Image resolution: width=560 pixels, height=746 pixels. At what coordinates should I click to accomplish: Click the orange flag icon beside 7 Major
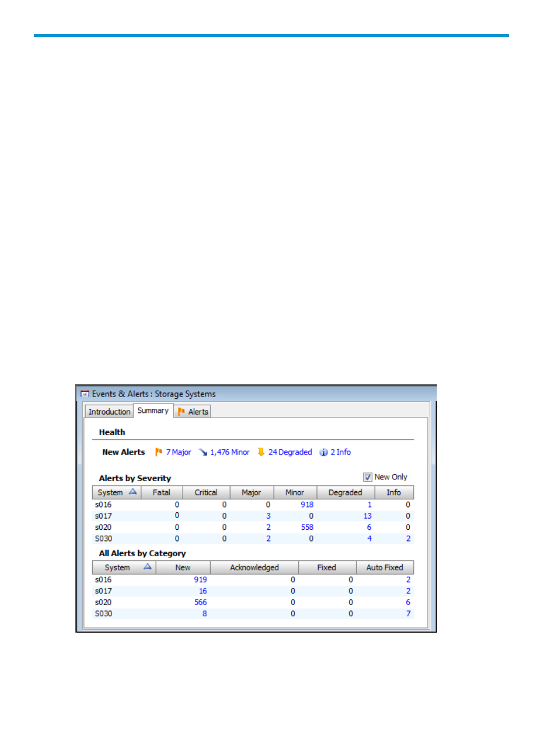coord(158,452)
